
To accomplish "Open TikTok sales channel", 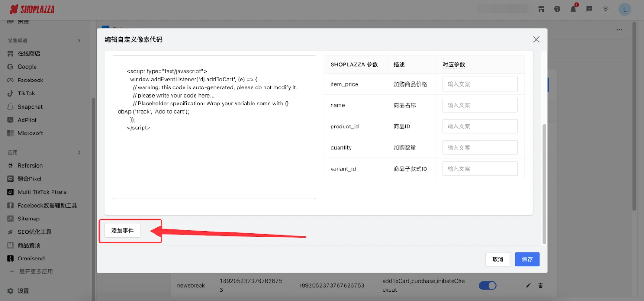I will [26, 93].
